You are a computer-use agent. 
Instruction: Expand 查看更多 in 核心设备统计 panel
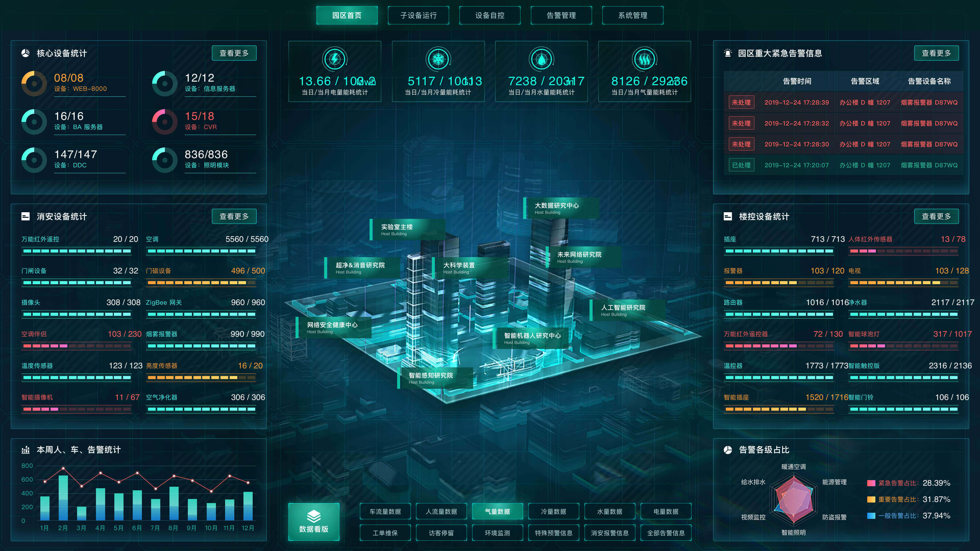click(234, 53)
